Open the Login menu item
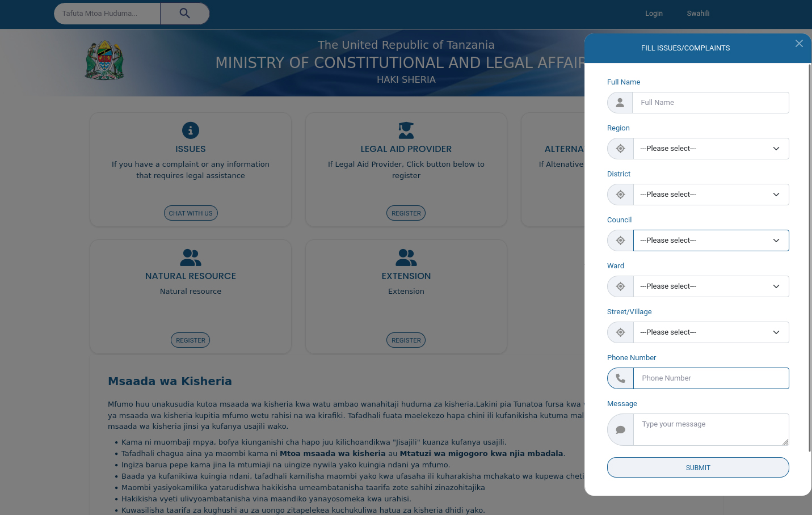This screenshot has height=515, width=812. [x=654, y=14]
